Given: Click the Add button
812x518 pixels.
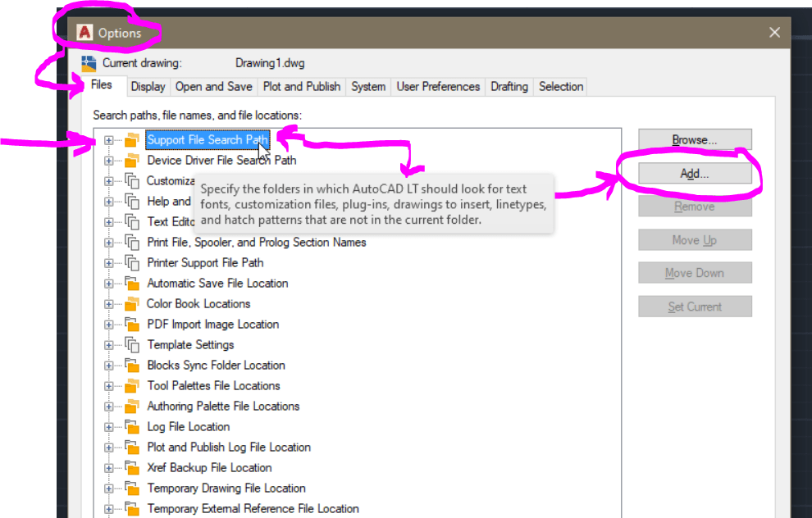Looking at the screenshot, I should [x=695, y=173].
